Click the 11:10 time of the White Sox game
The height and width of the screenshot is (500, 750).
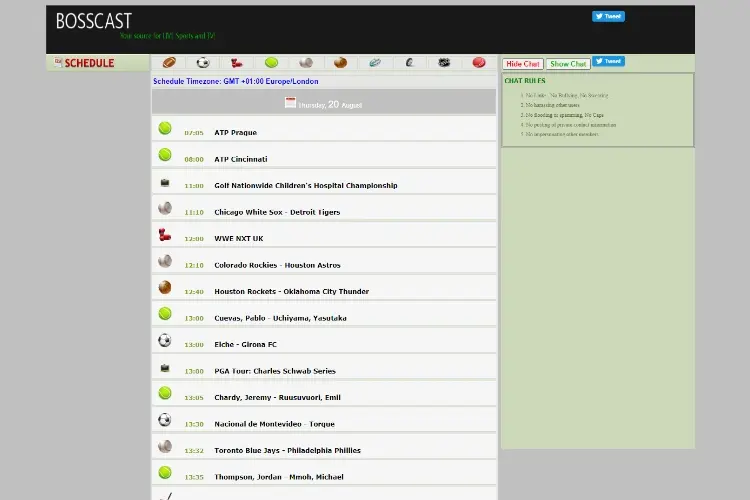pyautogui.click(x=194, y=212)
